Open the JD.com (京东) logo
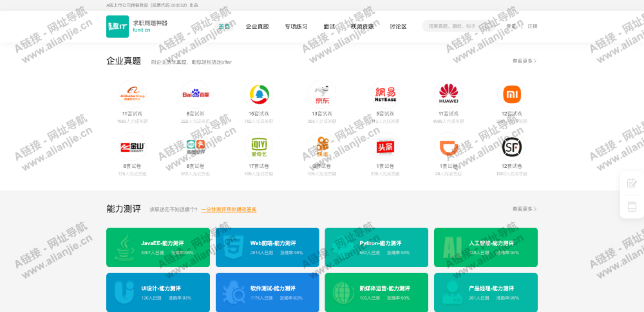The image size is (644, 312). [x=322, y=95]
